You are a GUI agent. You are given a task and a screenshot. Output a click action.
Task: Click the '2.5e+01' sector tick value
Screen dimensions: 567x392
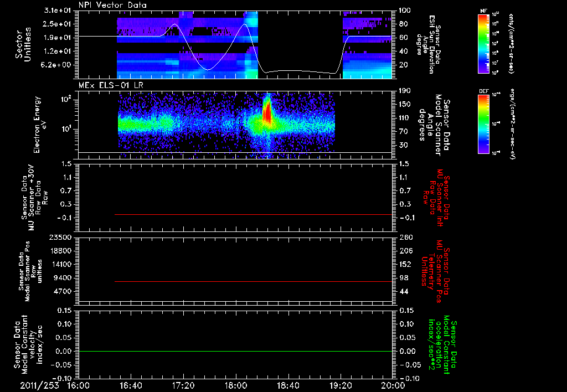click(x=58, y=24)
